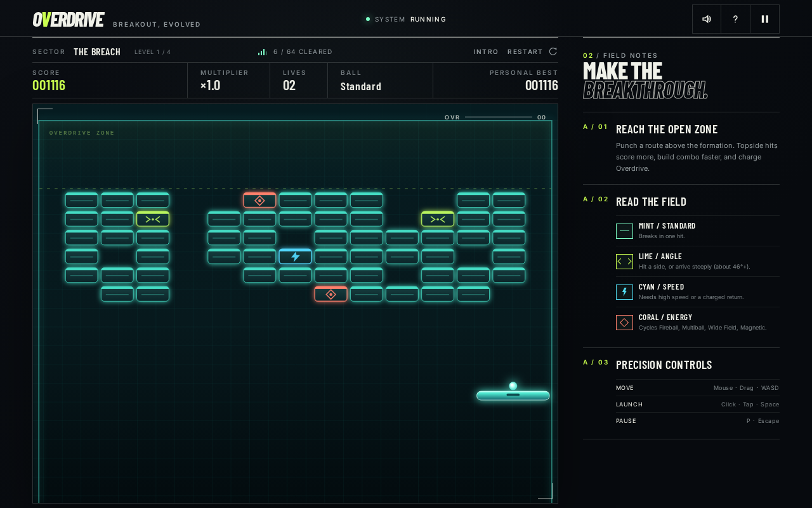812x508 pixels.
Task: Click the "6 / 64 CLEARED" counter
Action: click(303, 52)
